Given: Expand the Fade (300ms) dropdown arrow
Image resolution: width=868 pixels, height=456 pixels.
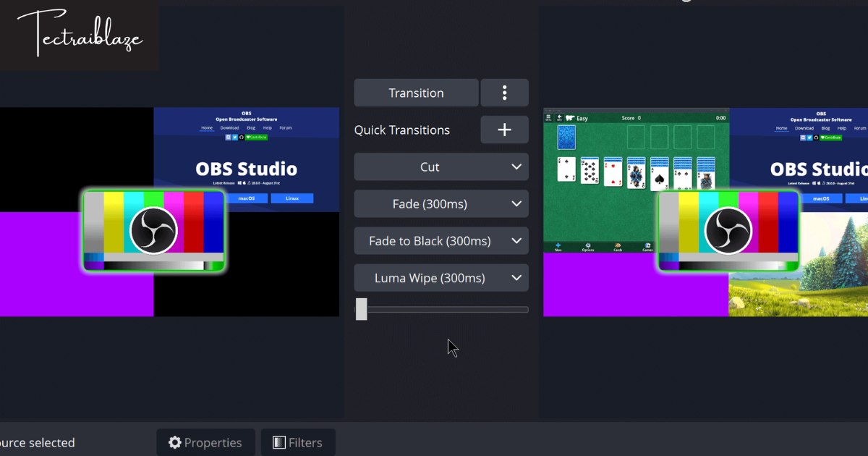Looking at the screenshot, I should tap(516, 203).
